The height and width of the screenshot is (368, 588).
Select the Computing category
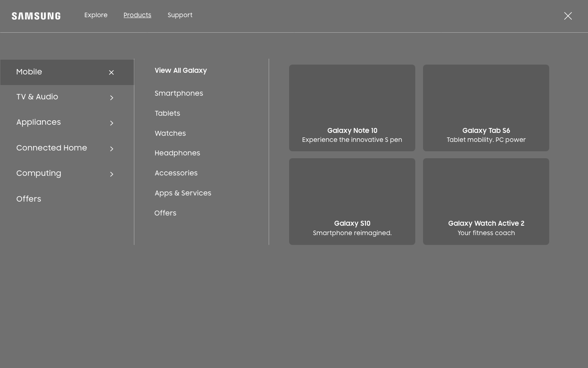coord(39,173)
